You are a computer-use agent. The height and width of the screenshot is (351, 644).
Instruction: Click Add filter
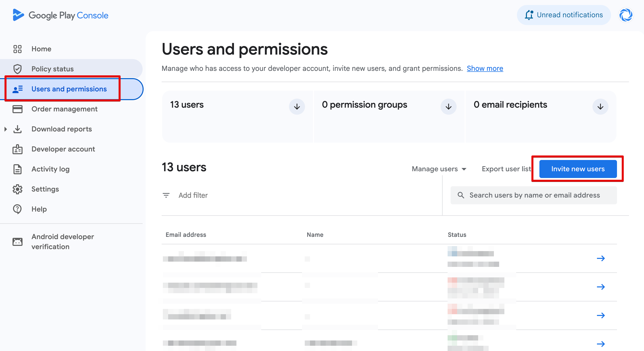(193, 195)
